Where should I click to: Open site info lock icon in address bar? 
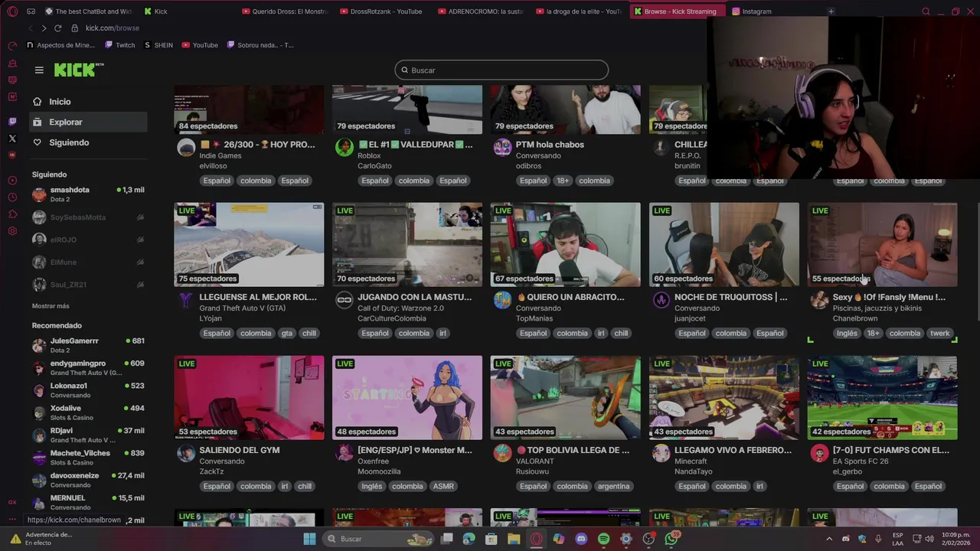coord(74,28)
